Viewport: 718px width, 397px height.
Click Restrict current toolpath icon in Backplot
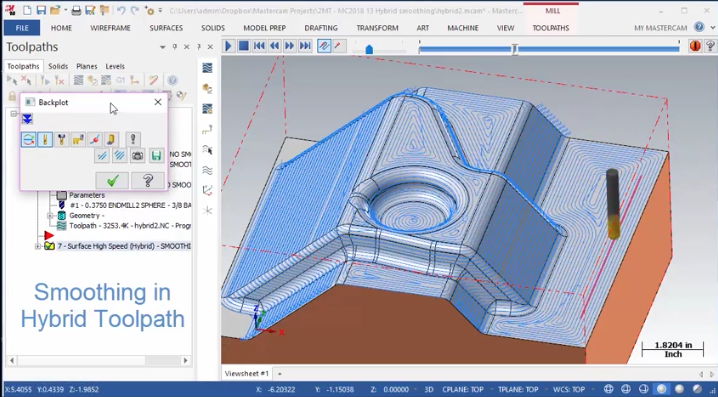(x=120, y=156)
